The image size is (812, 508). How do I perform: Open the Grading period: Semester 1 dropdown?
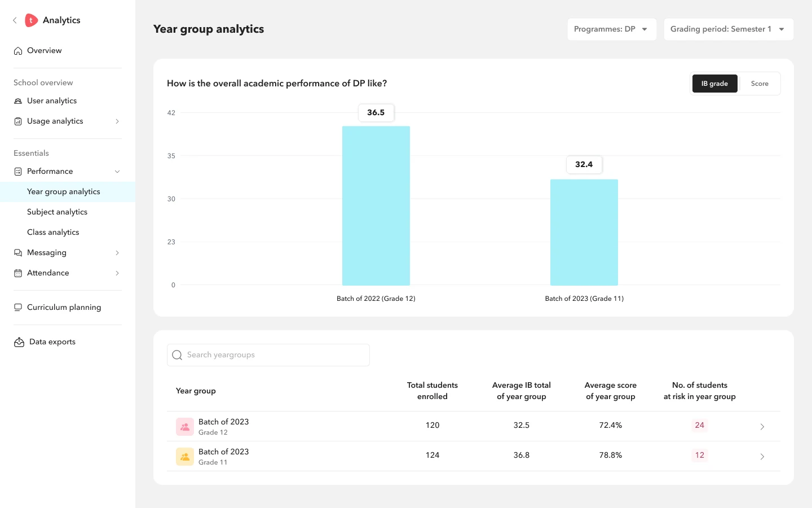729,29
